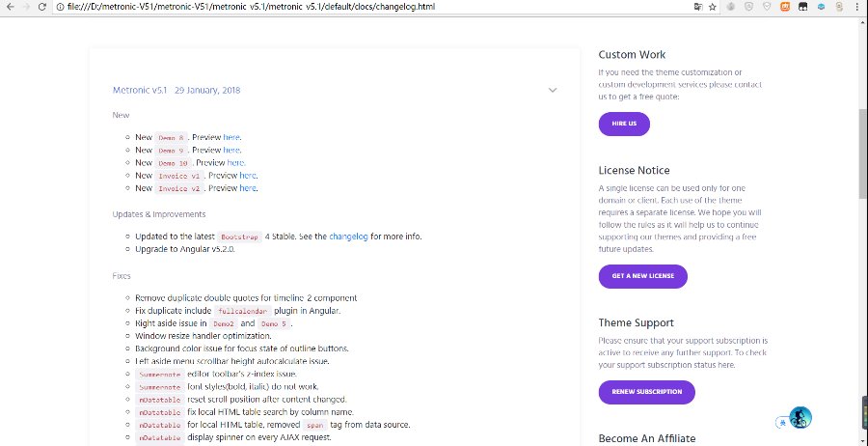This screenshot has width=868, height=446.
Task: Click the Bootstrap code tag
Action: [x=239, y=237]
